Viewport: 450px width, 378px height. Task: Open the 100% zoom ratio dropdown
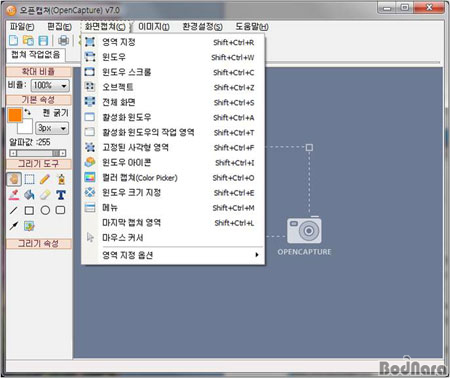[x=50, y=85]
